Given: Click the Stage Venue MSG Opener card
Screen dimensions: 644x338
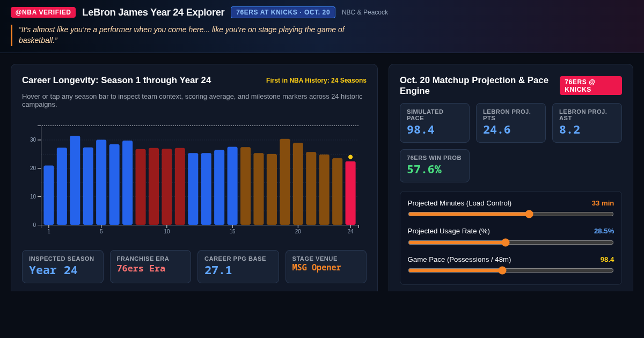Looking at the screenshot, I should (x=326, y=267).
